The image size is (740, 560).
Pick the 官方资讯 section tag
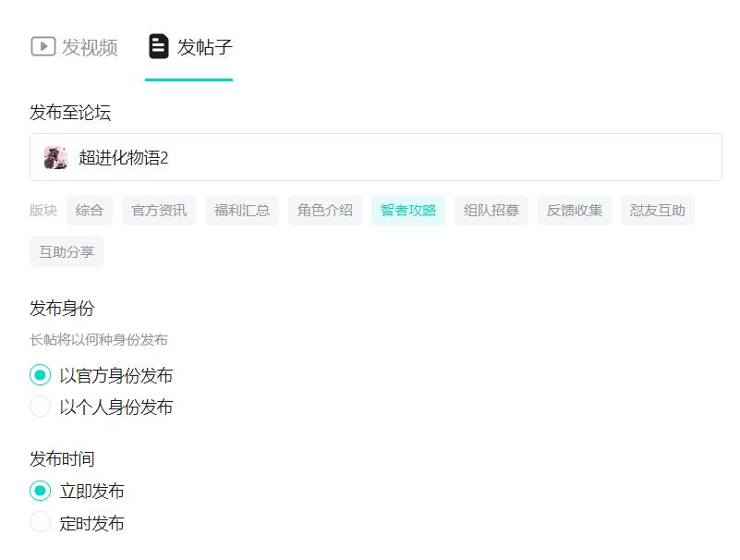pos(159,210)
